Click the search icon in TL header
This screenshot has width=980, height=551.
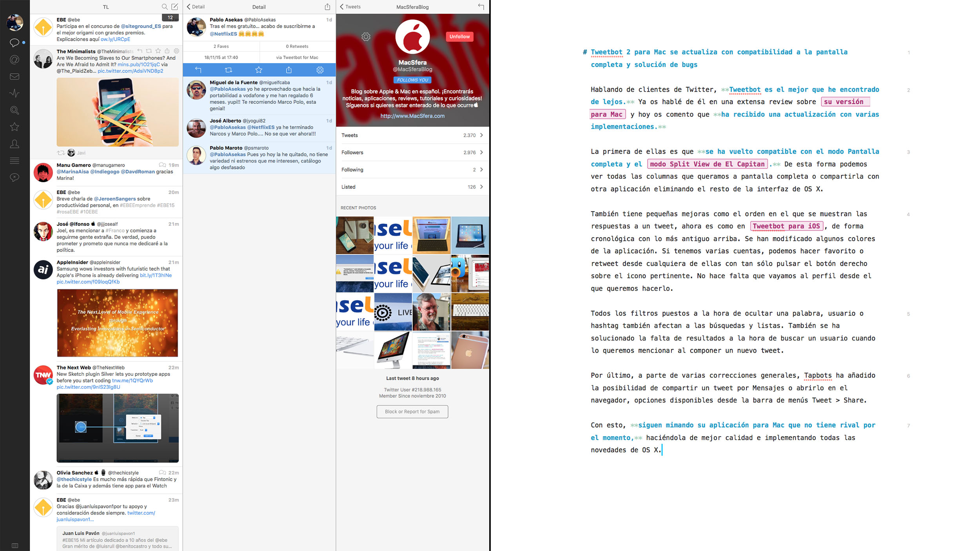click(163, 7)
